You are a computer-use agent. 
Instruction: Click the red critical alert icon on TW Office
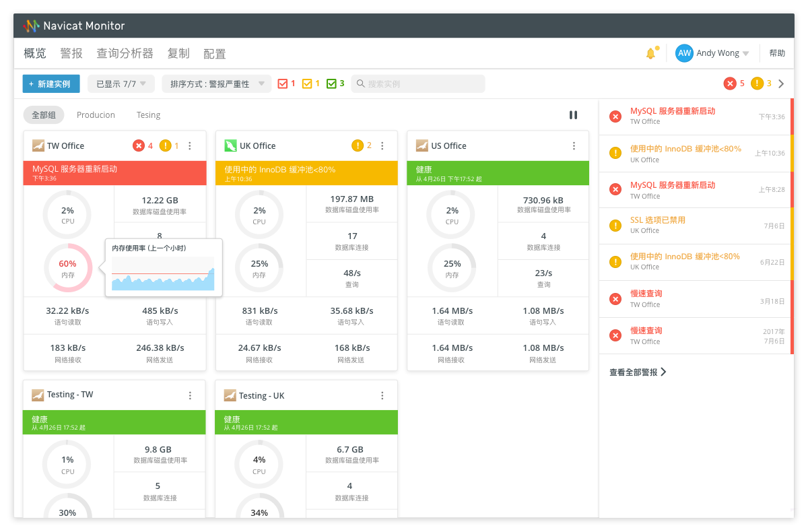pyautogui.click(x=139, y=145)
